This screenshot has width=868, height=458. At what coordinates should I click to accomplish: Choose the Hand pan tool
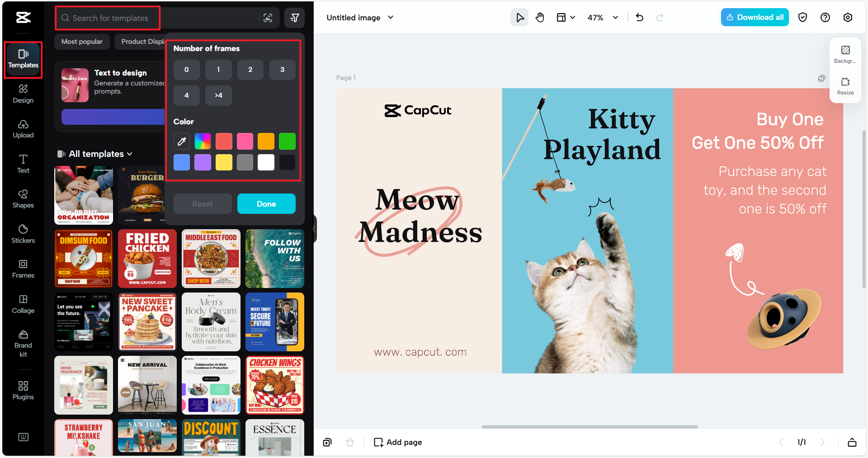540,18
